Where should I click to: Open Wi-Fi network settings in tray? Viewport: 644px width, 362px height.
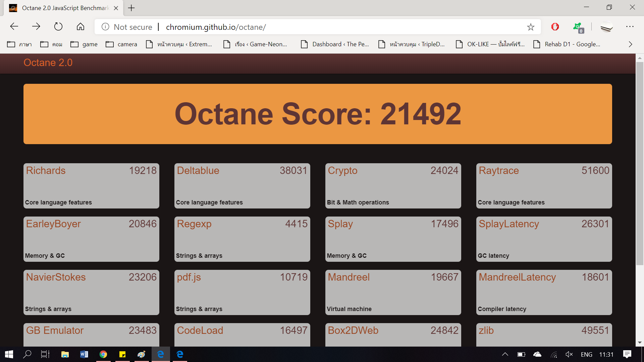click(x=554, y=354)
